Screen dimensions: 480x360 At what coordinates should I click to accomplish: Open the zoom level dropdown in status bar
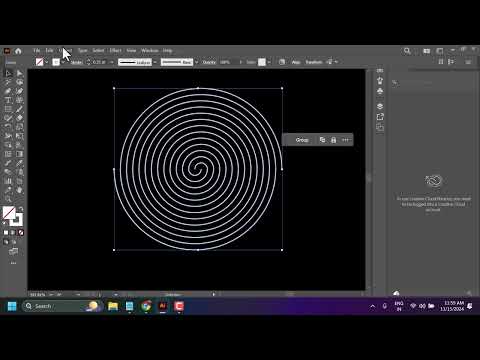tap(51, 295)
